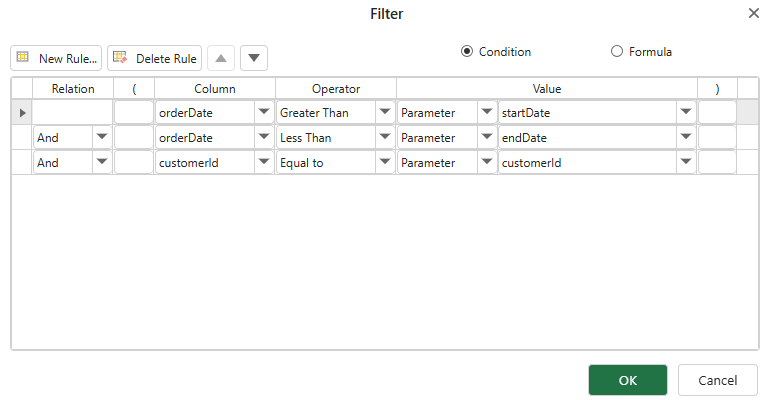Close the Filter dialog with X
The image size is (768, 400).
coord(753,13)
